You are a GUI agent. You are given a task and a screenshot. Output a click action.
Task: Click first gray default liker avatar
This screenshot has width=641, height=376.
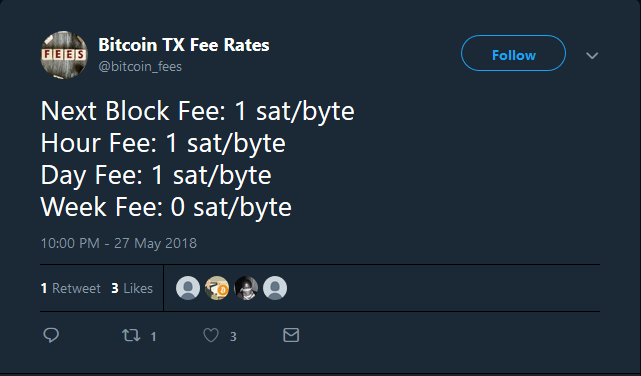pyautogui.click(x=188, y=288)
